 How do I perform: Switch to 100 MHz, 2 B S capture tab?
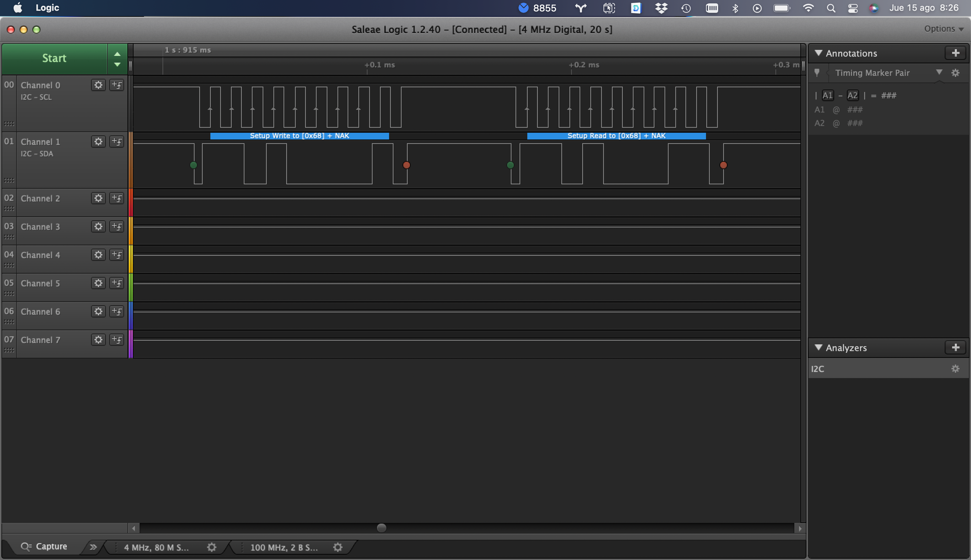284,547
